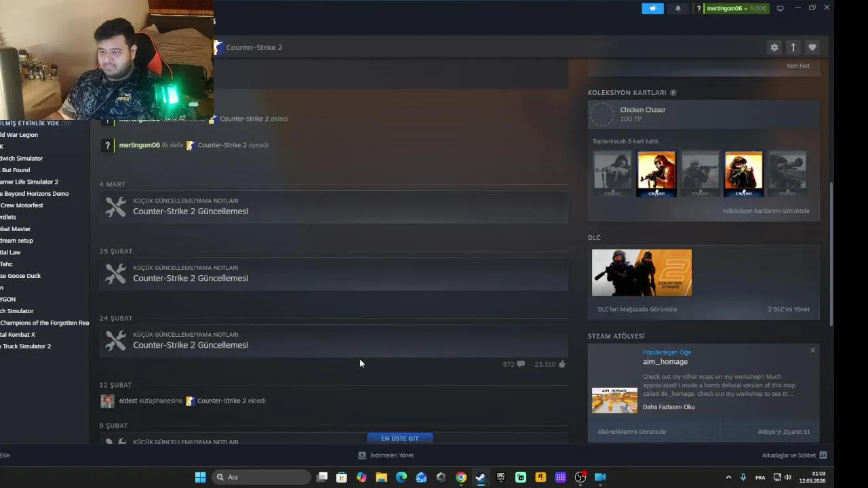Viewport: 868px width, 488px height.
Task: Click the downloads icon next to İndirmeleri Yönet
Action: click(x=362, y=455)
